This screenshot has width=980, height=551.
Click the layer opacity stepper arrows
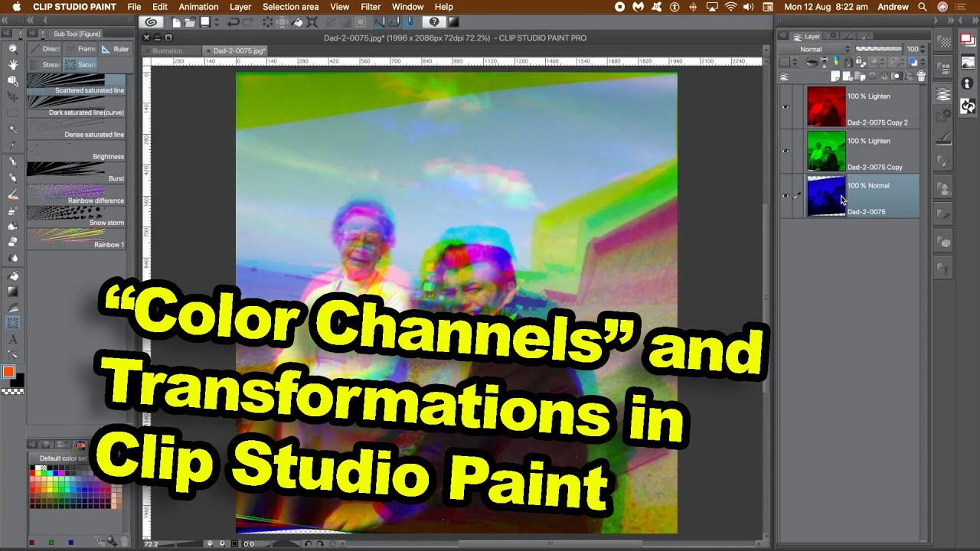(x=922, y=49)
